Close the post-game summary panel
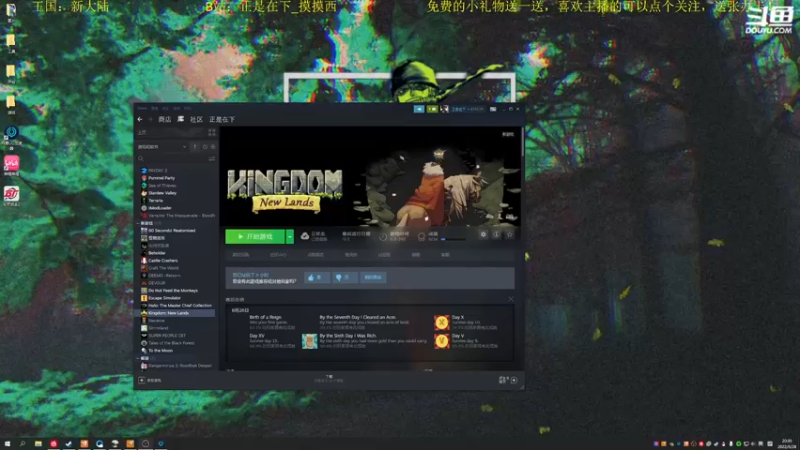The width and height of the screenshot is (800, 450). pos(511,299)
